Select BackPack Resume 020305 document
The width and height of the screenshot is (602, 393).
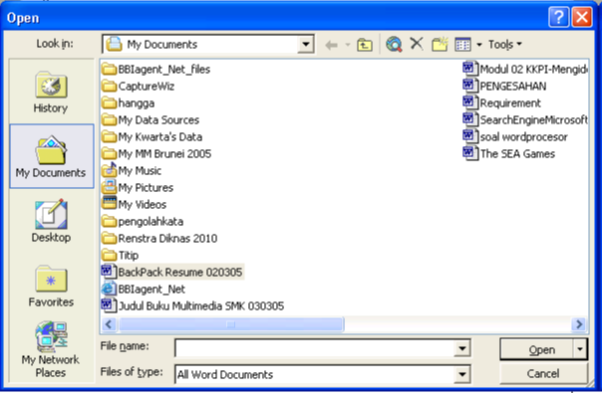(172, 272)
